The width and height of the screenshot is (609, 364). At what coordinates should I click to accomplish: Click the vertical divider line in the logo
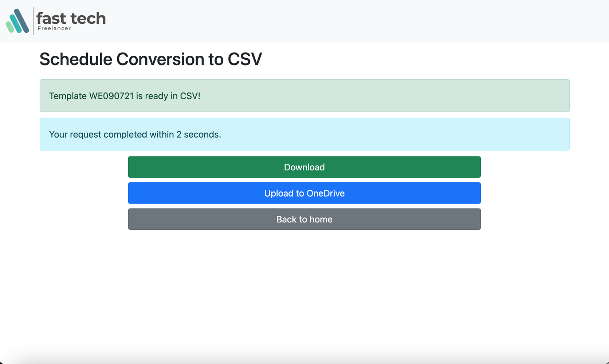[x=33, y=21]
